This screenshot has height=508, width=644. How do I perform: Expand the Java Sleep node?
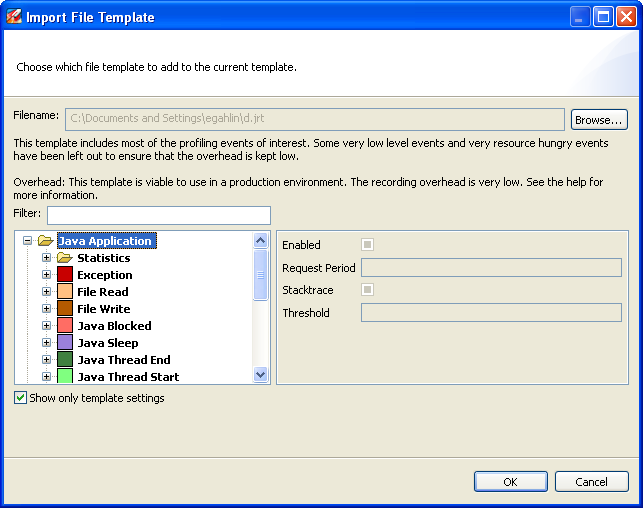46,342
